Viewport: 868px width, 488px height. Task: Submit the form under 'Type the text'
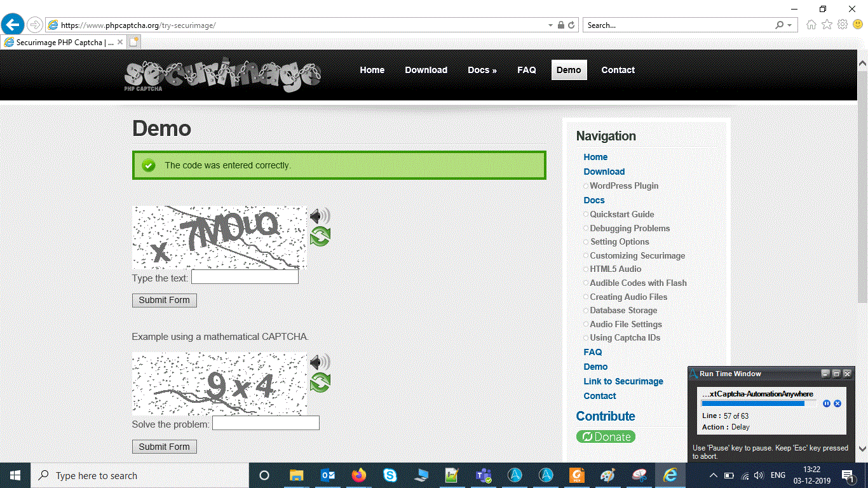pos(165,300)
